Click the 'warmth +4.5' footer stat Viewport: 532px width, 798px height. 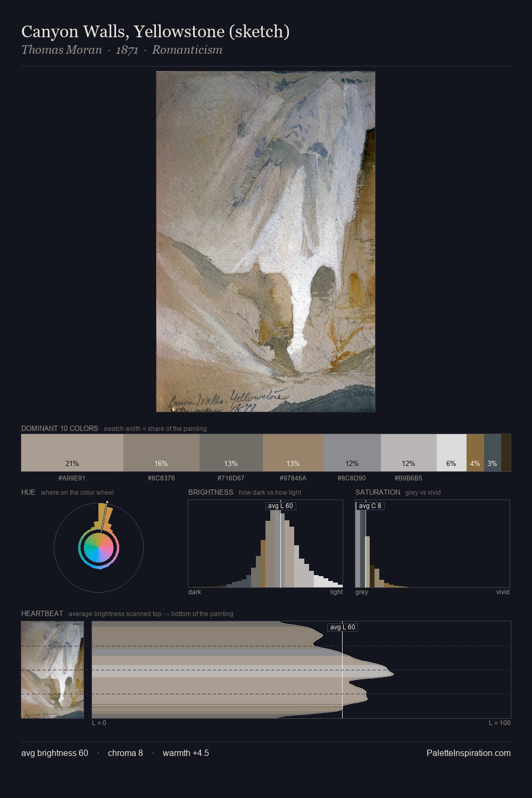point(186,753)
